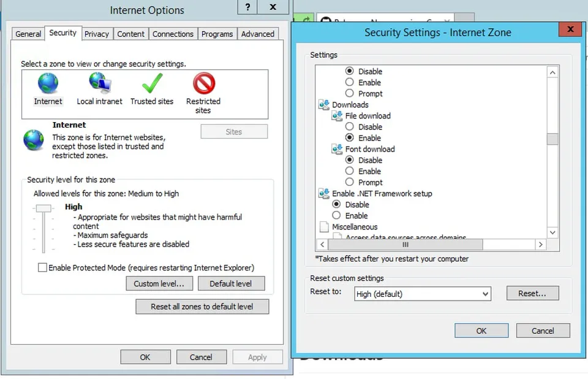The height and width of the screenshot is (379, 588).
Task: Click the security level slider handle
Action: [43, 207]
